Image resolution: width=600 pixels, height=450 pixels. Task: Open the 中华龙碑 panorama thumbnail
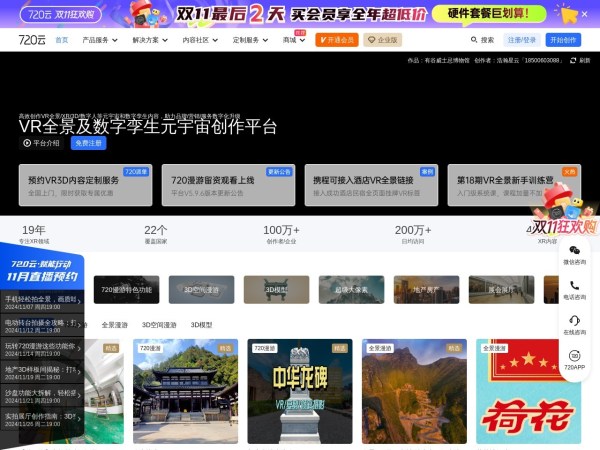297,392
